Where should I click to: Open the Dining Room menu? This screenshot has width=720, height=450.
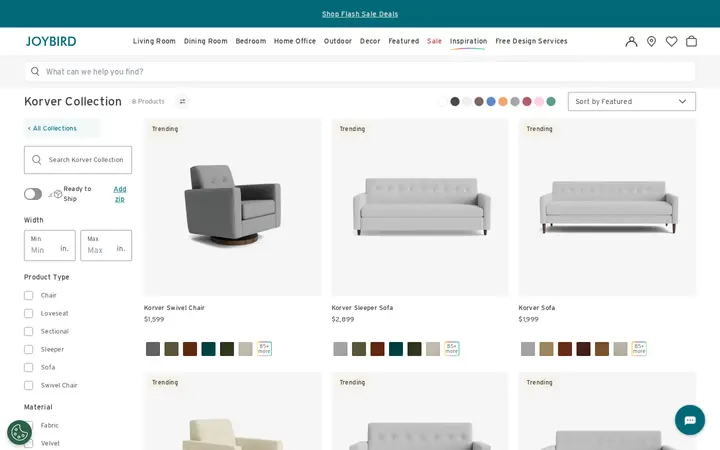point(205,41)
